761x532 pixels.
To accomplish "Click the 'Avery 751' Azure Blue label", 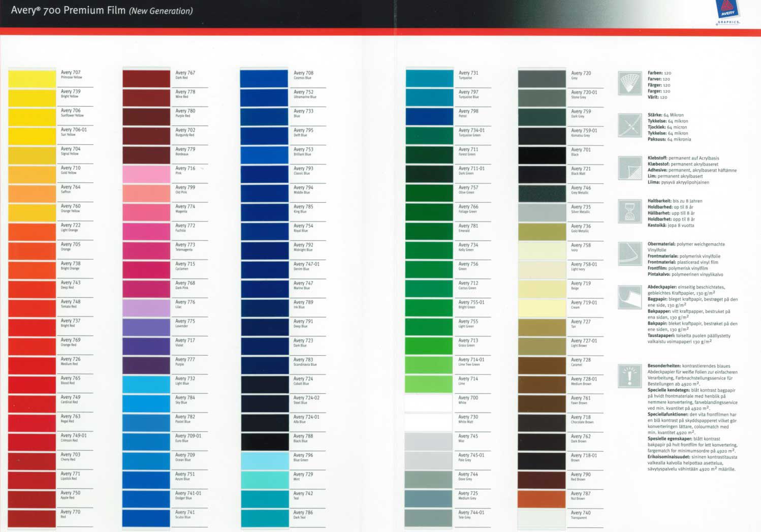I will 185,476.
